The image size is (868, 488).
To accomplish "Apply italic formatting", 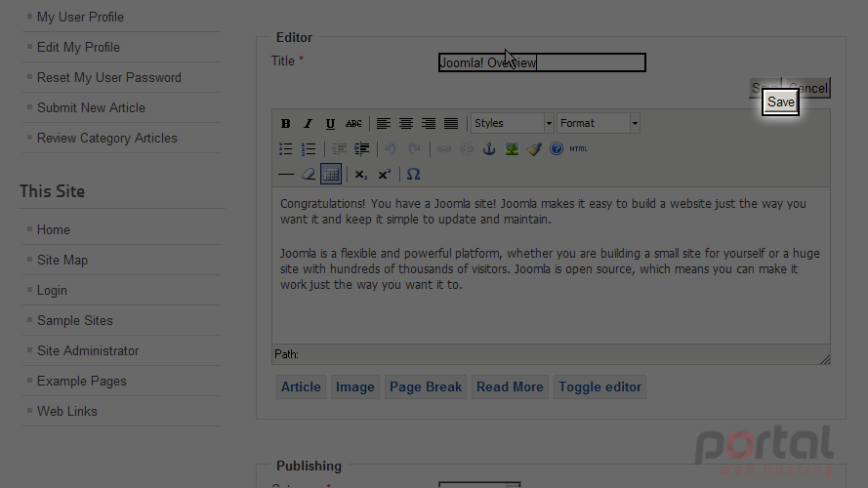I will (308, 123).
